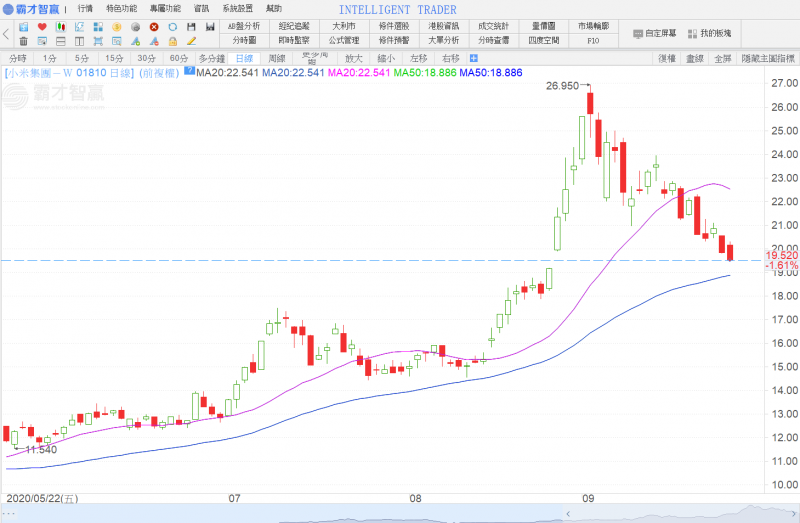Viewport: 800px width, 523px height.
Task: Click the floppy disk save icon
Action: (x=191, y=26)
